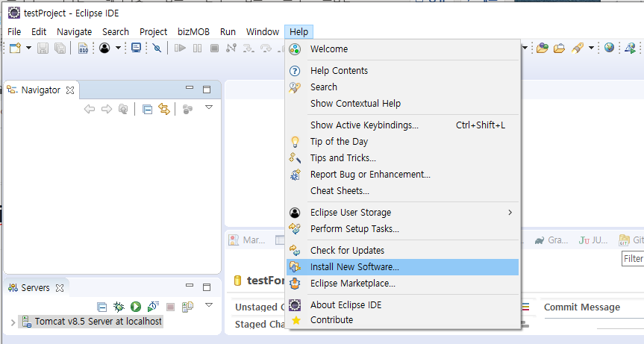Screen dimensions: 644x344
Task: Click the Terminate toolbar icon
Action: pyautogui.click(x=214, y=48)
